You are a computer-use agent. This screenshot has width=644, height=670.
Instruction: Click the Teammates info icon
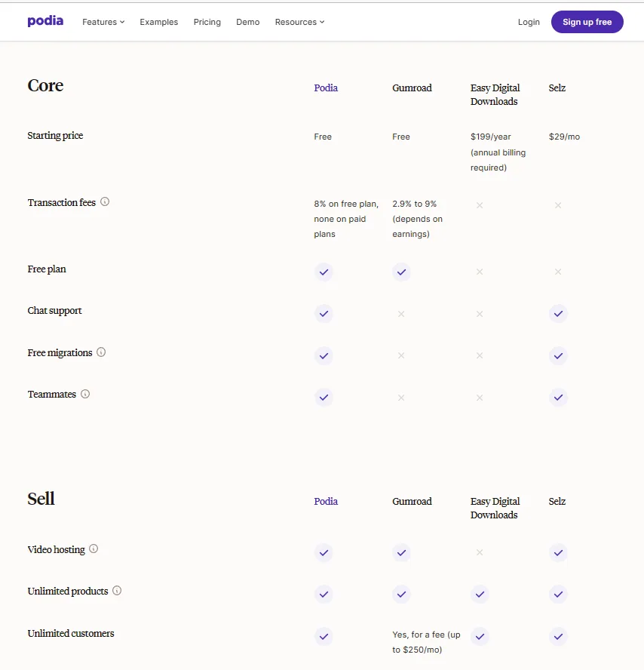pyautogui.click(x=85, y=394)
